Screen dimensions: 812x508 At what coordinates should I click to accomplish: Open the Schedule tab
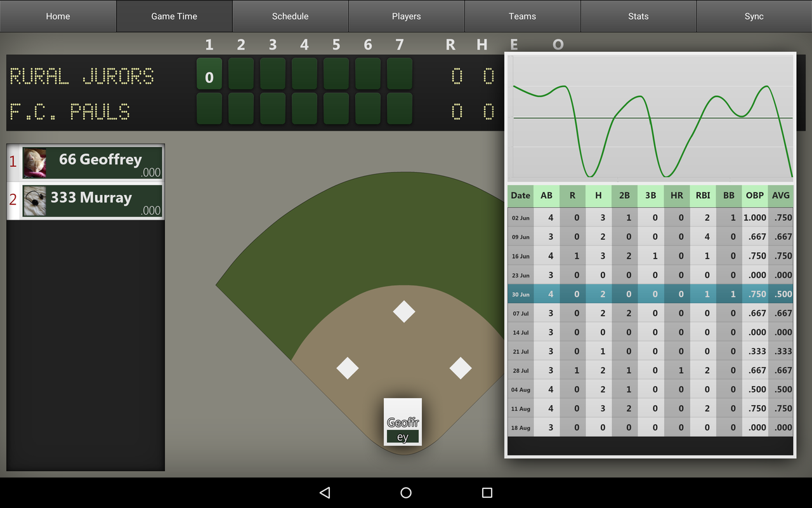click(x=290, y=16)
